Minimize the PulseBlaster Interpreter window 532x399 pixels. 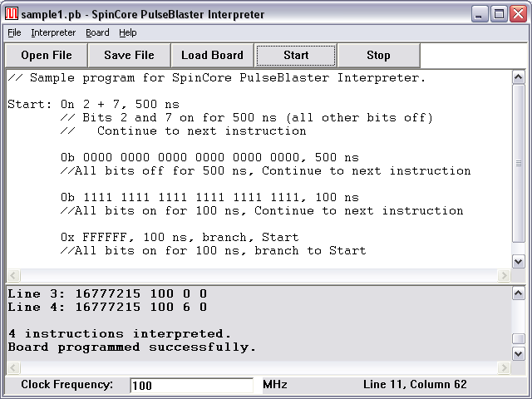[479, 14]
